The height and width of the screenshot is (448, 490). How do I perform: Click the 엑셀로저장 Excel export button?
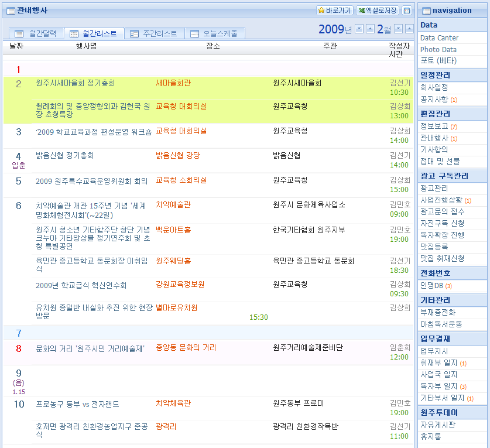[378, 11]
